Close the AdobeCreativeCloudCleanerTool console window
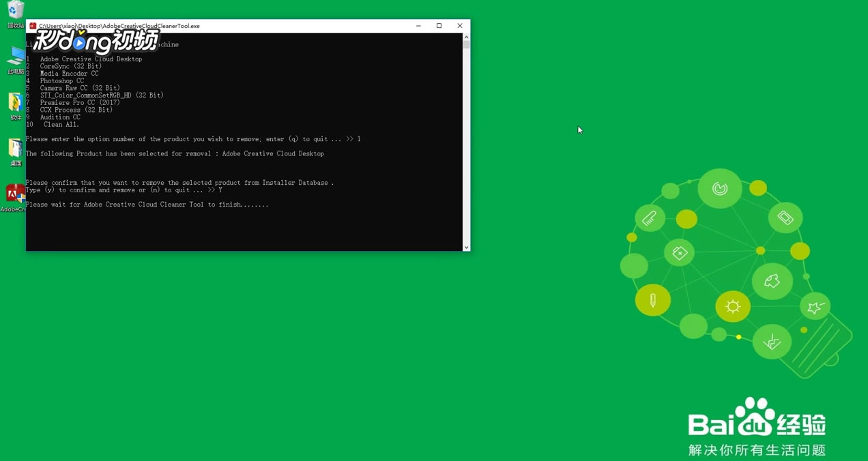 pos(460,26)
